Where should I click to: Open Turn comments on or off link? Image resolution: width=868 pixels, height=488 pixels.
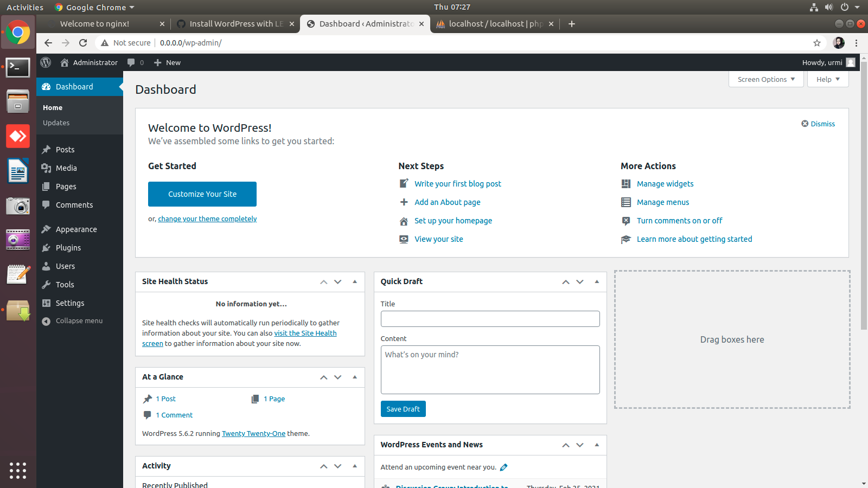tap(679, 221)
